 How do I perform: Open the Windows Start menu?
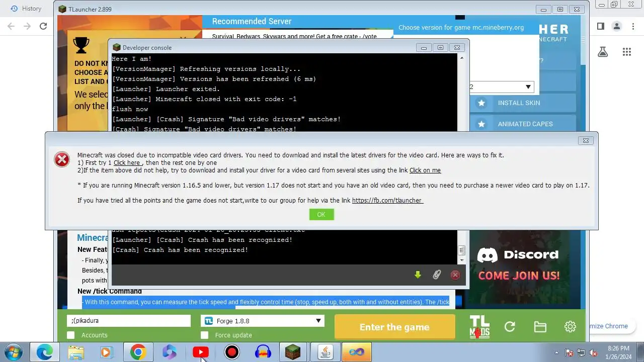tap(13, 352)
